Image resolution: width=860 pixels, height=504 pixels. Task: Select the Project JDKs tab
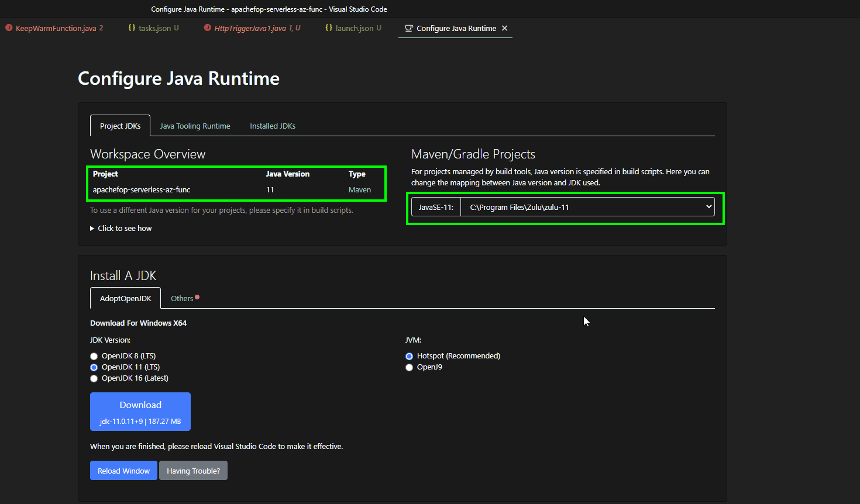pyautogui.click(x=120, y=126)
